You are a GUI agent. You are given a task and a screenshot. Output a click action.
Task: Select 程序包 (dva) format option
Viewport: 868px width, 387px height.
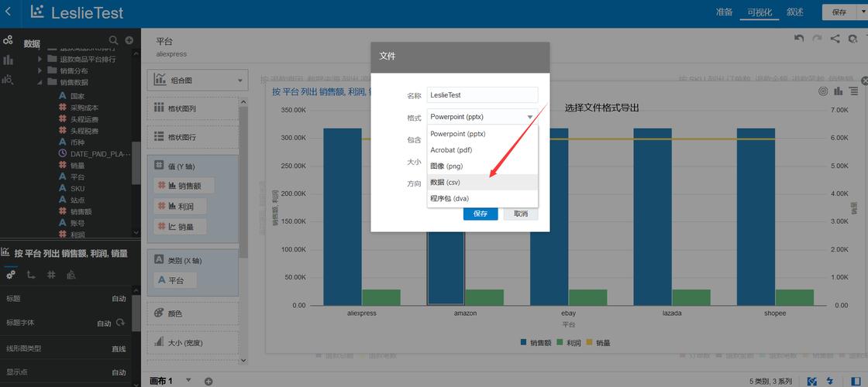point(482,198)
